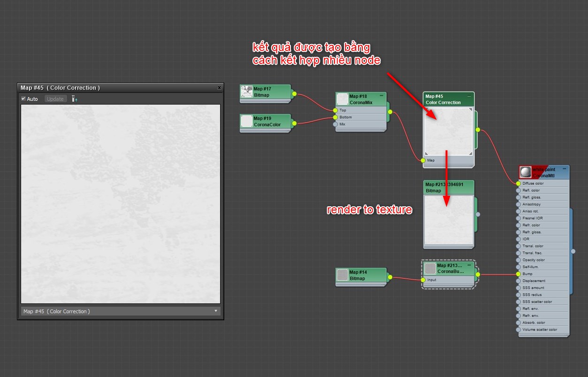Viewport: 588px width, 377px height.
Task: Click the Map #18 CoronaMix node thumbnail
Action: 343,99
